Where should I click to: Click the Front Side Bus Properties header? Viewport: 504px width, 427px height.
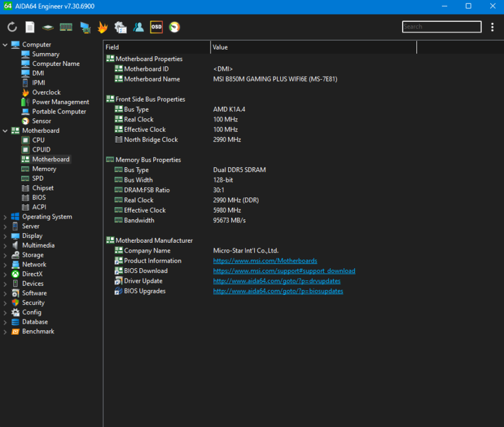[150, 100]
